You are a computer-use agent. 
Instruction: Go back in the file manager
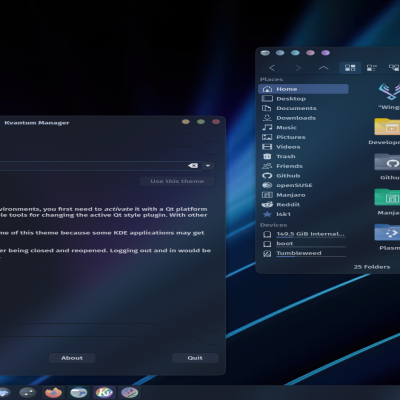click(x=272, y=68)
